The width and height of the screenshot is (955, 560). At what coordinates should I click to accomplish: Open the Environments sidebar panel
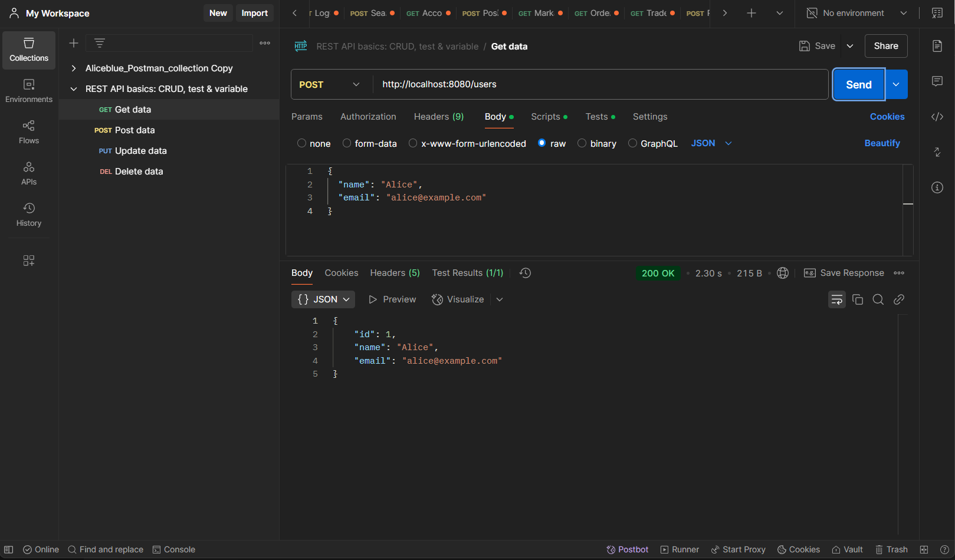[29, 91]
